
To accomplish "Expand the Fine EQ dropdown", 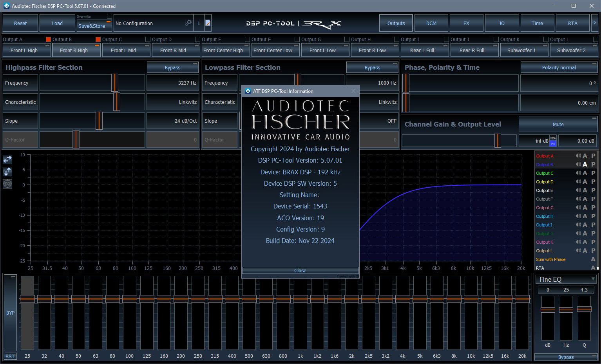I will click(593, 279).
